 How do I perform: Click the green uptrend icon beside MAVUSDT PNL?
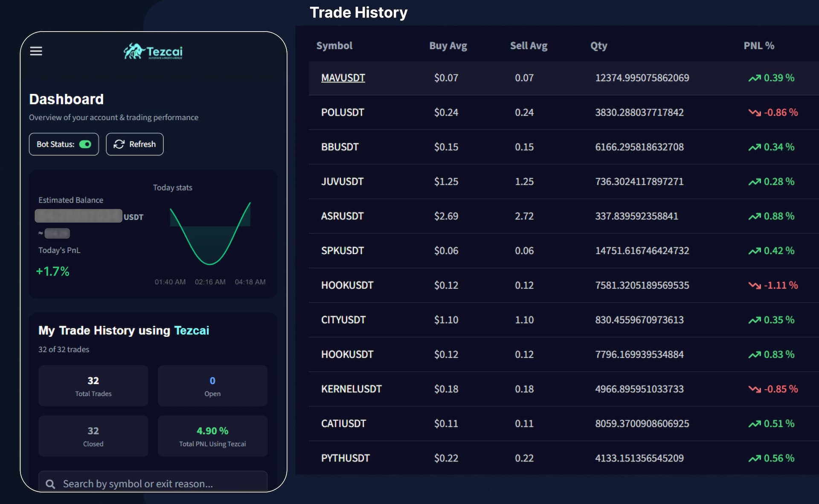755,78
